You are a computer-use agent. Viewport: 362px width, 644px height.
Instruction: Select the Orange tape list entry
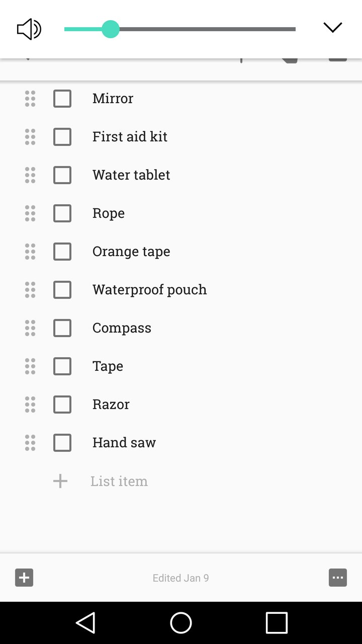tap(131, 252)
